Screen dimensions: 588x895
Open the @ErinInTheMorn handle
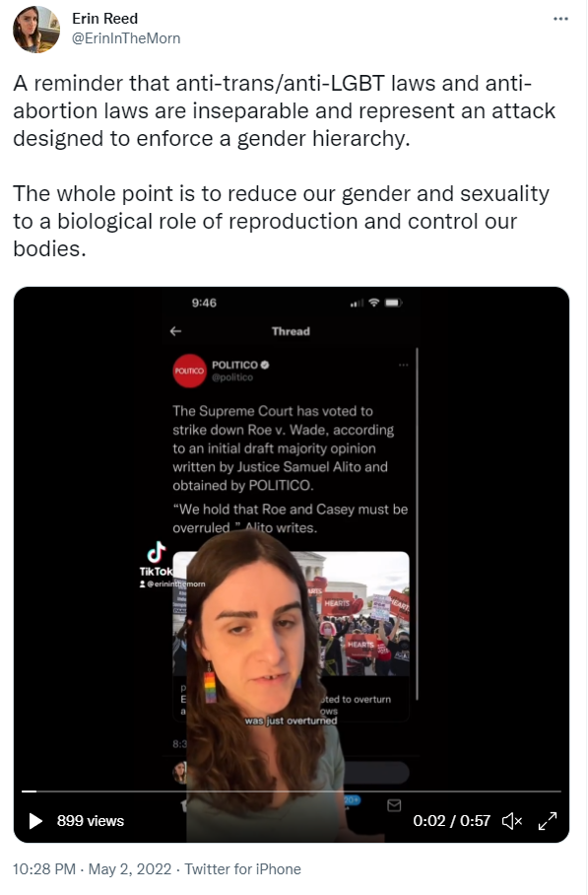point(126,38)
